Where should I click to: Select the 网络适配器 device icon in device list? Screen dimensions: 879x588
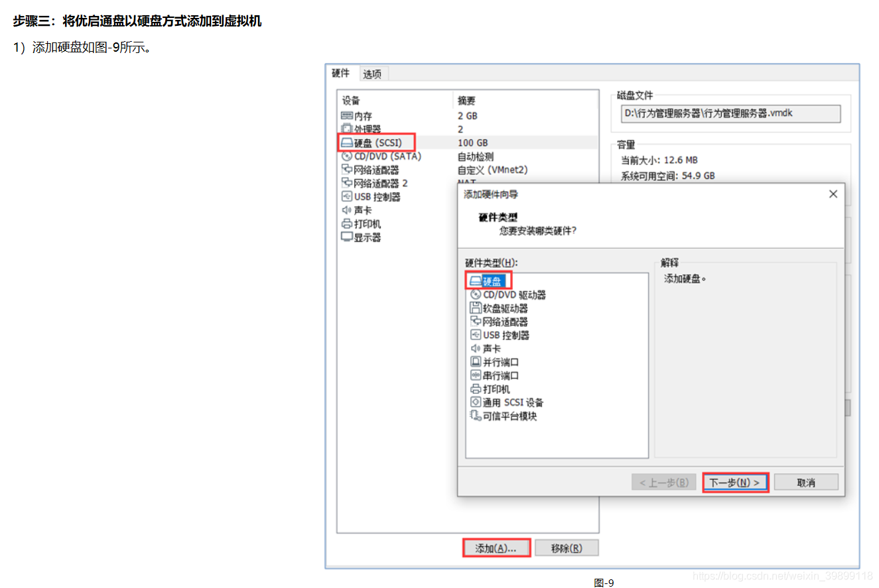coord(347,170)
